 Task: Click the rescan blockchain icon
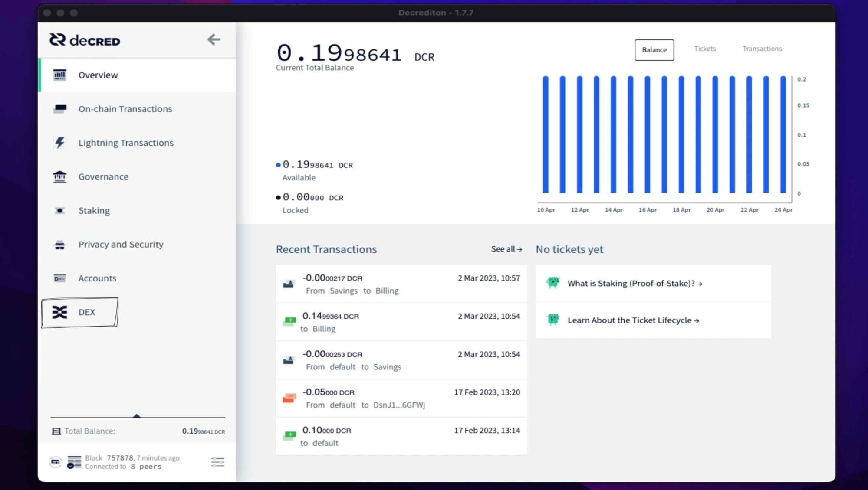coord(56,462)
